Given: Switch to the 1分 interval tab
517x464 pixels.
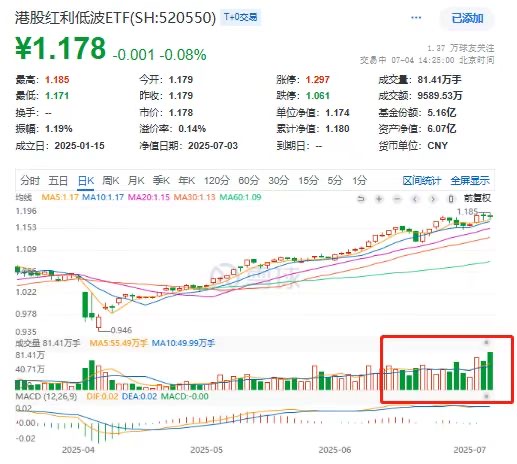Looking at the screenshot, I should click(360, 181).
